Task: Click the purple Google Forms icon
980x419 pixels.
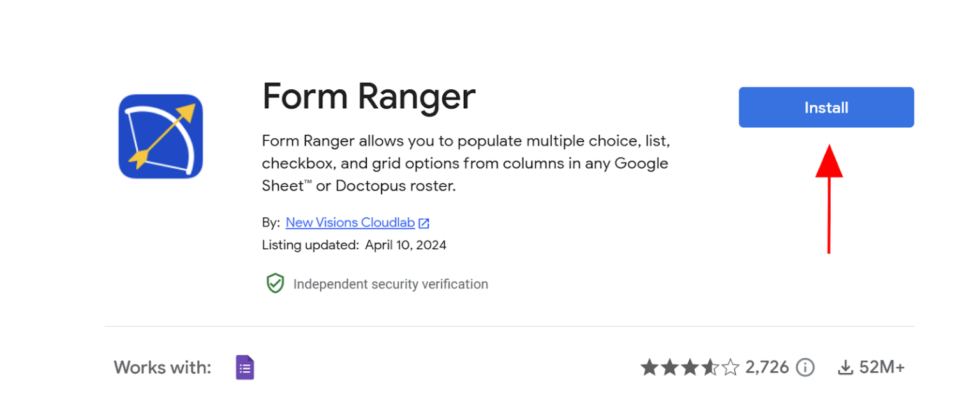Action: pyautogui.click(x=245, y=367)
